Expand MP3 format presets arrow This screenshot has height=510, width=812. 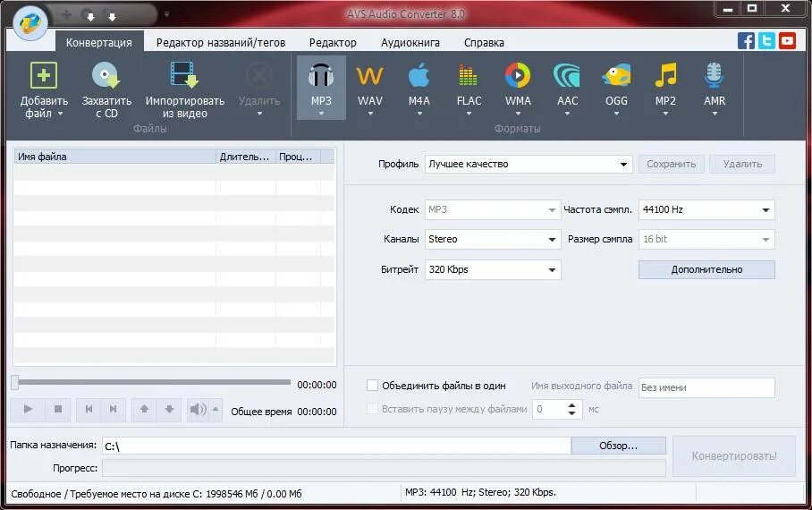[321, 114]
